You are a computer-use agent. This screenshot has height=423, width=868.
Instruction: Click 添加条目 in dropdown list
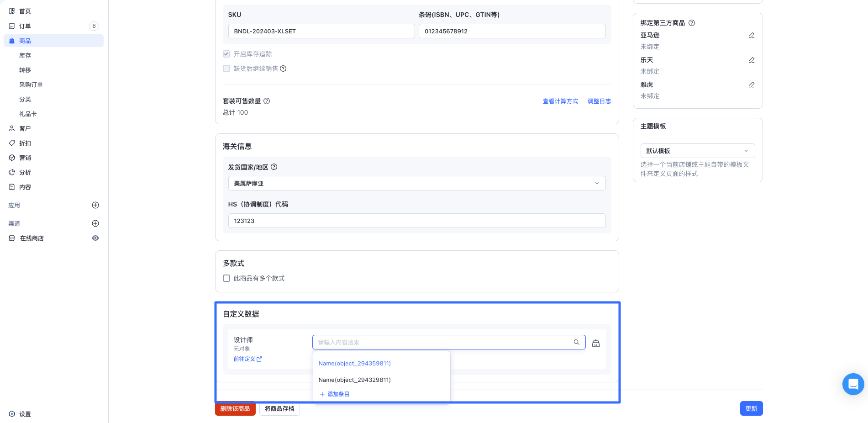(334, 394)
